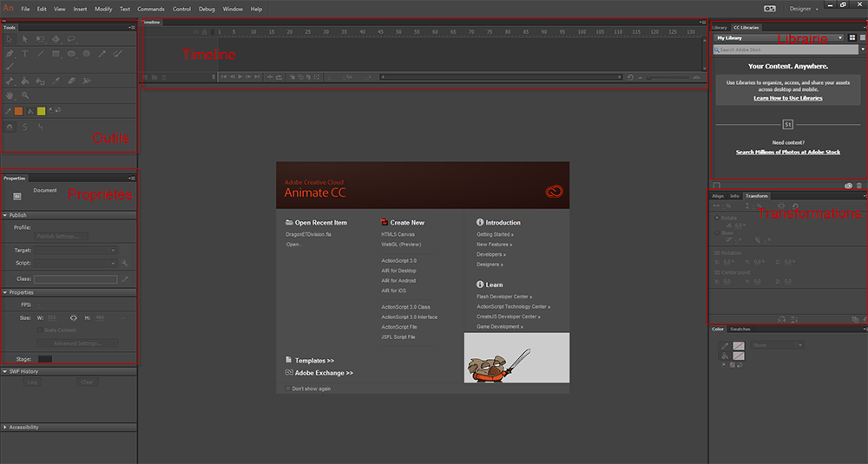Click Search Millions of Photos at Adobe Stock

click(788, 152)
